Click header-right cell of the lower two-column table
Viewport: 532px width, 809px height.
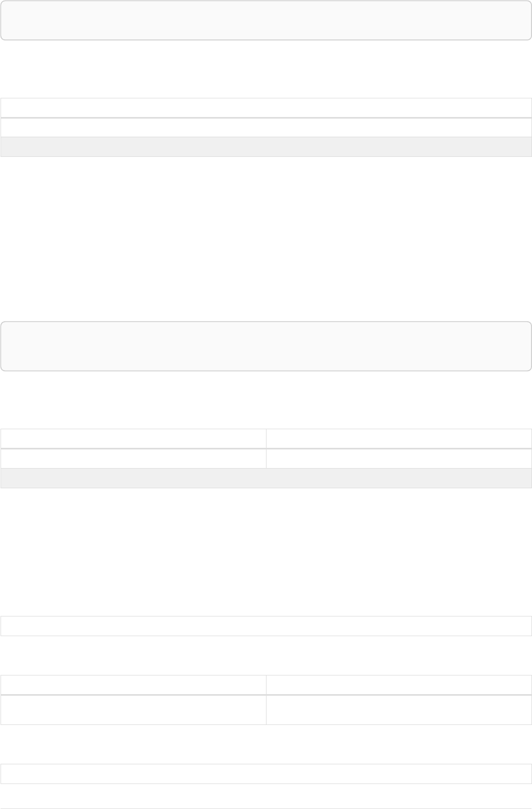tap(399, 685)
